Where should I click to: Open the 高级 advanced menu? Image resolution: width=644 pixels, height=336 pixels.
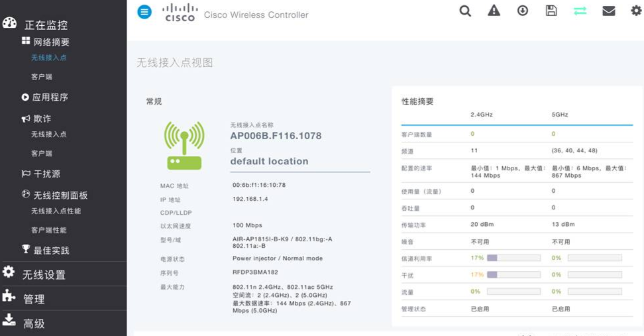click(34, 323)
